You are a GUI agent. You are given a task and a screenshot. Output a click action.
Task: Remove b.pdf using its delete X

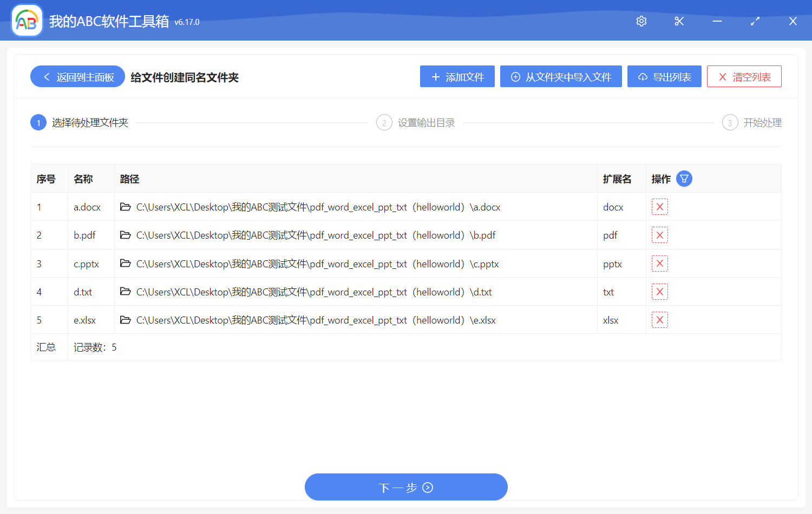click(659, 235)
